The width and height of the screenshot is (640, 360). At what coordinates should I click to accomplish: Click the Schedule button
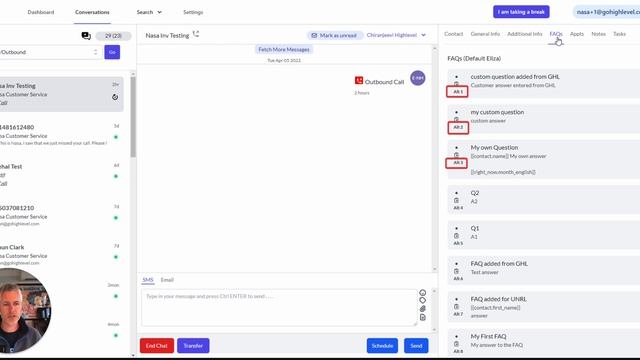[382, 346]
